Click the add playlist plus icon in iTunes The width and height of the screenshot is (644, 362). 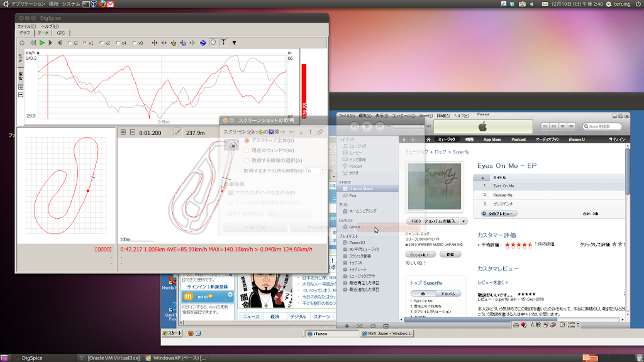[x=347, y=326]
